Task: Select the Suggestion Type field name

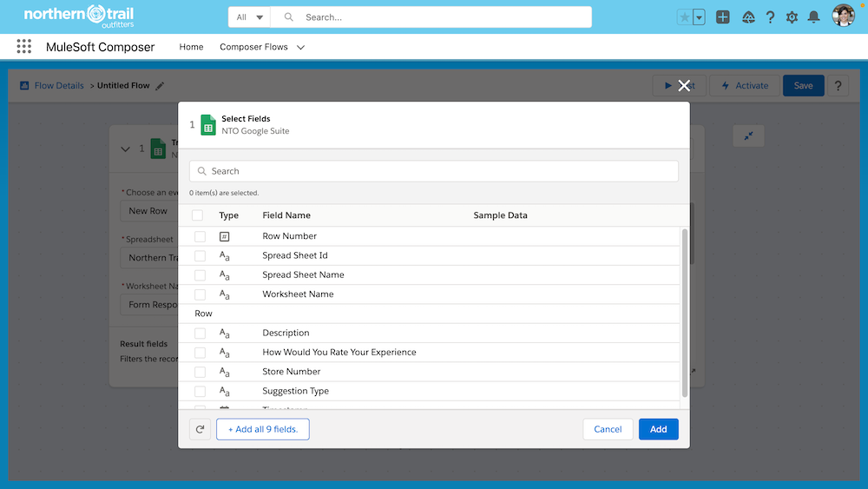Action: (296, 391)
